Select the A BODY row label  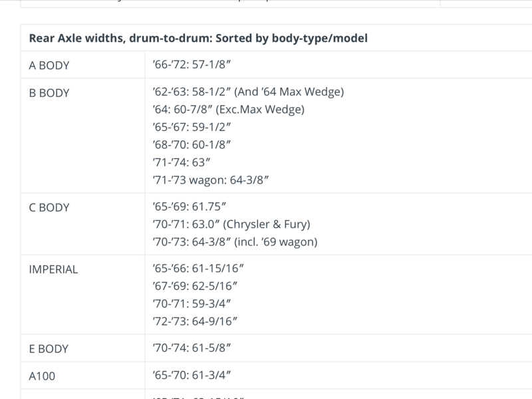click(x=49, y=65)
